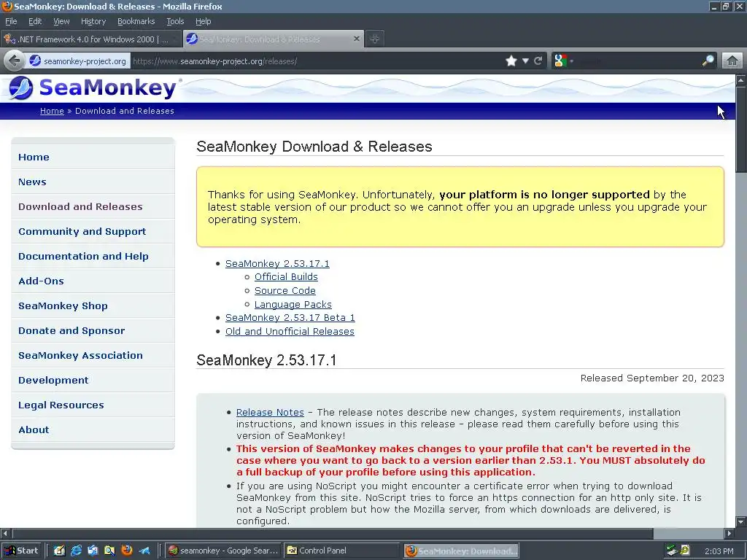Open Development in the sidebar
Screen dimensions: 747x560
pyautogui.click(x=53, y=380)
